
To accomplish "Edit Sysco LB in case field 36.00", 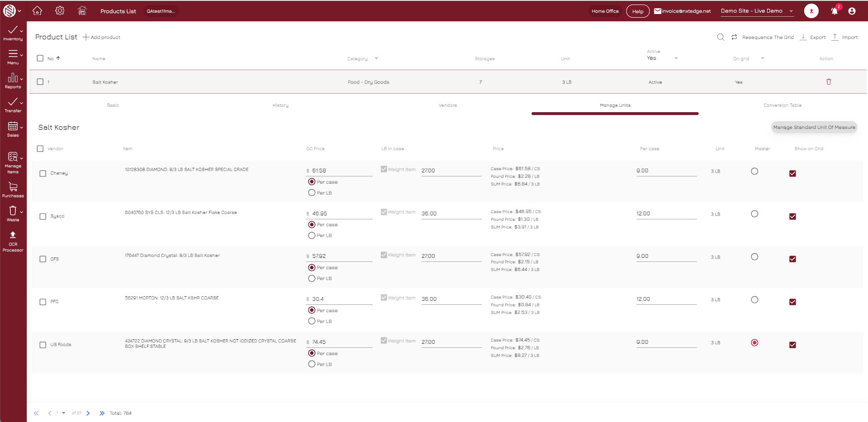I will point(451,213).
